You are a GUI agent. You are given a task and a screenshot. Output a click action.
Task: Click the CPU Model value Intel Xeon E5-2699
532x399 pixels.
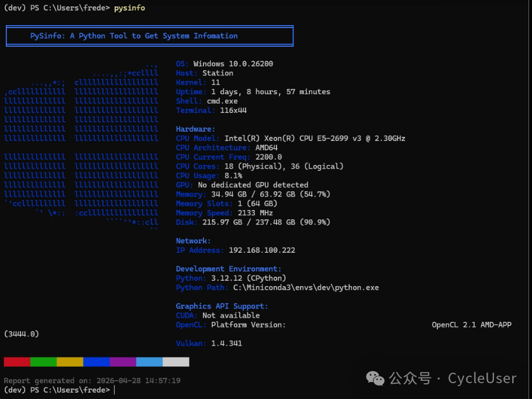click(315, 139)
